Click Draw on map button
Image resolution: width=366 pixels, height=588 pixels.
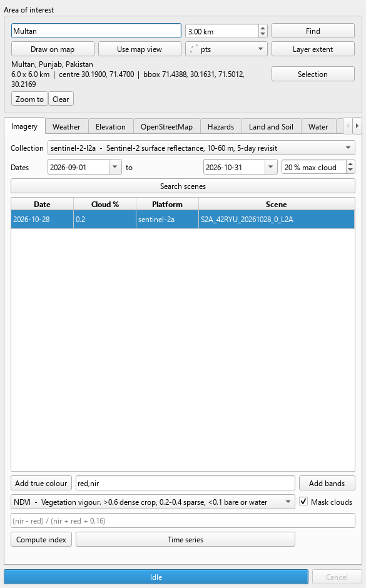pyautogui.click(x=53, y=49)
